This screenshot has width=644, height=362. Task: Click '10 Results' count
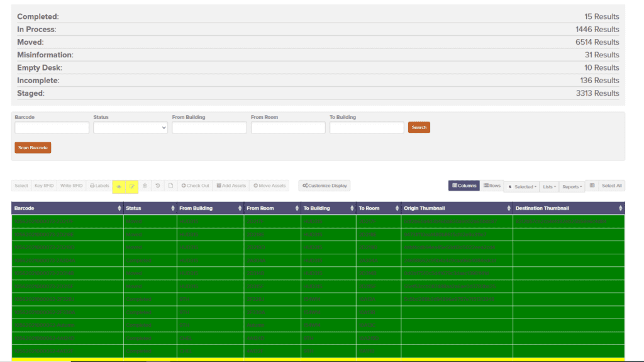(x=602, y=67)
